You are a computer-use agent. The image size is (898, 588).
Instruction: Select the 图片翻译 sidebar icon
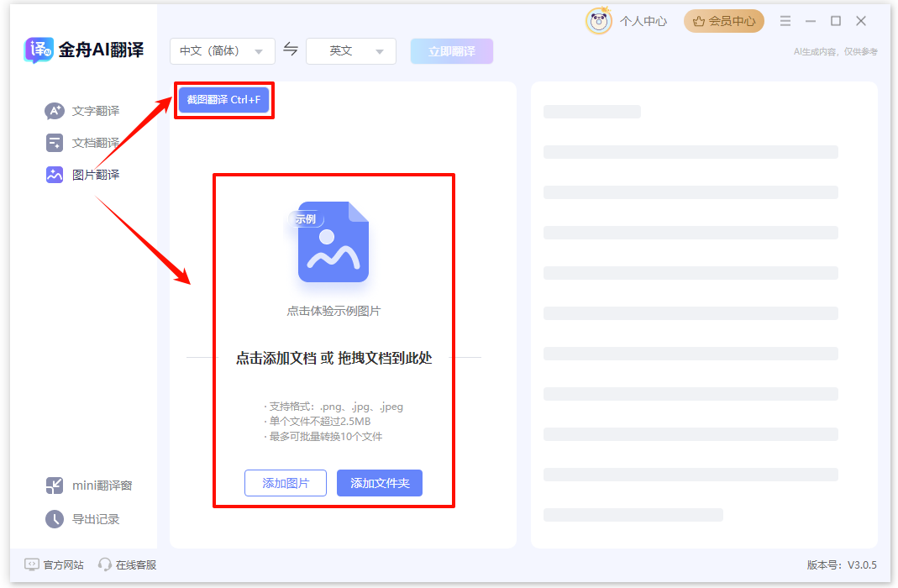(x=54, y=175)
